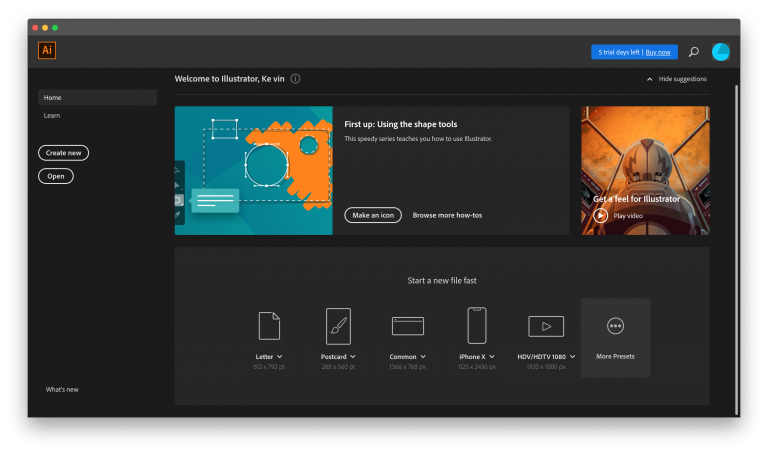Click the Create new button
This screenshot has width=768, height=454.
pyautogui.click(x=64, y=153)
